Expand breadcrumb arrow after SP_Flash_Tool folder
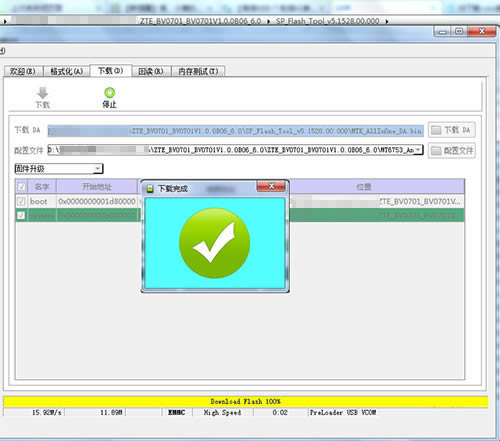Screen dimensions: 500x441 pyautogui.click(x=387, y=21)
